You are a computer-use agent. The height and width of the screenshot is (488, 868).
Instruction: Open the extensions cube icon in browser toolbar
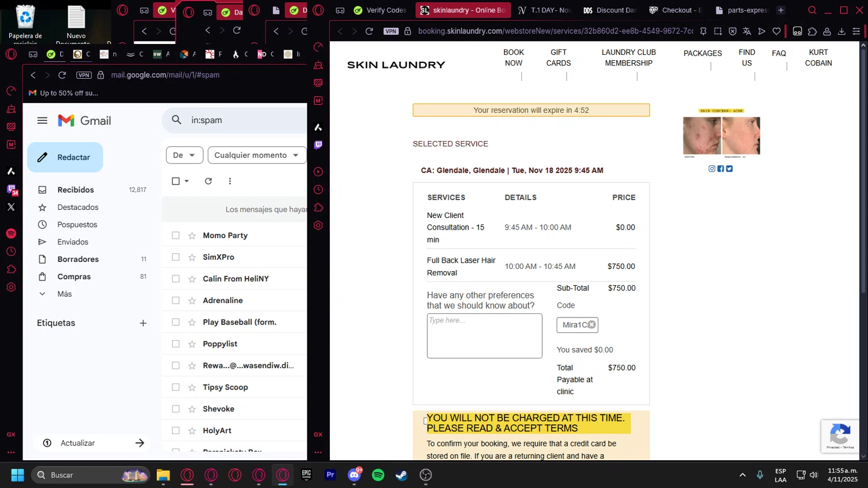pyautogui.click(x=812, y=31)
